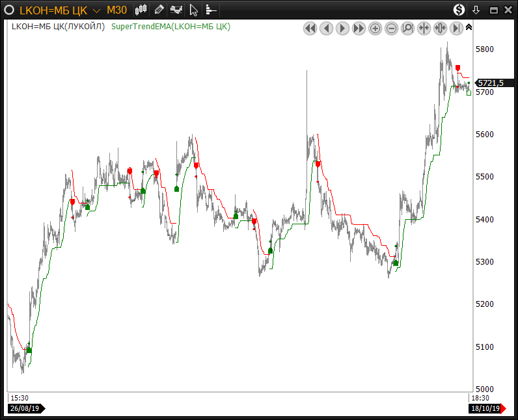Select the pencil drawing tool
Screen dimensions: 518x420
(x=159, y=10)
